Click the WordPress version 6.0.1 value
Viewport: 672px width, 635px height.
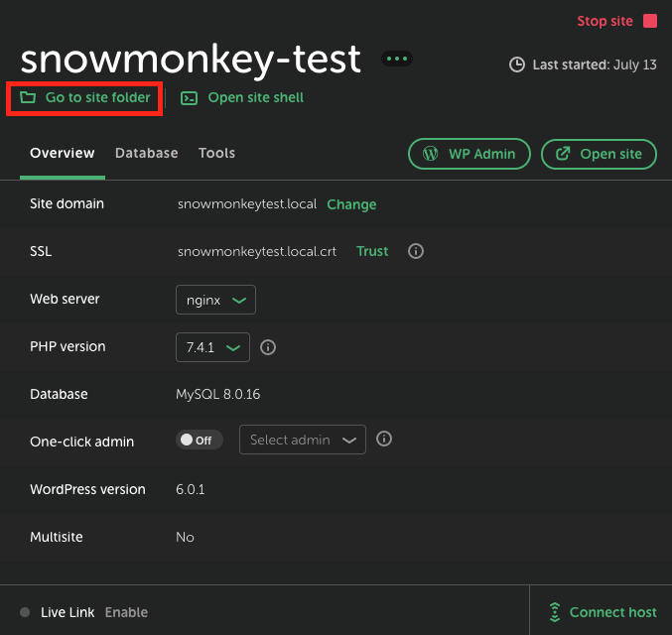pyautogui.click(x=191, y=489)
